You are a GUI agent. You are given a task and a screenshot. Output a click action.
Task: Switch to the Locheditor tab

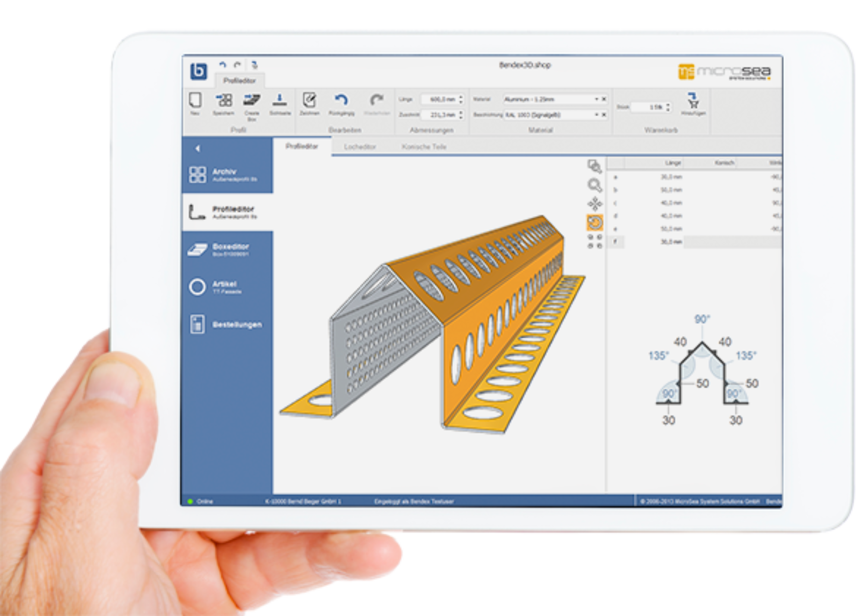point(360,147)
